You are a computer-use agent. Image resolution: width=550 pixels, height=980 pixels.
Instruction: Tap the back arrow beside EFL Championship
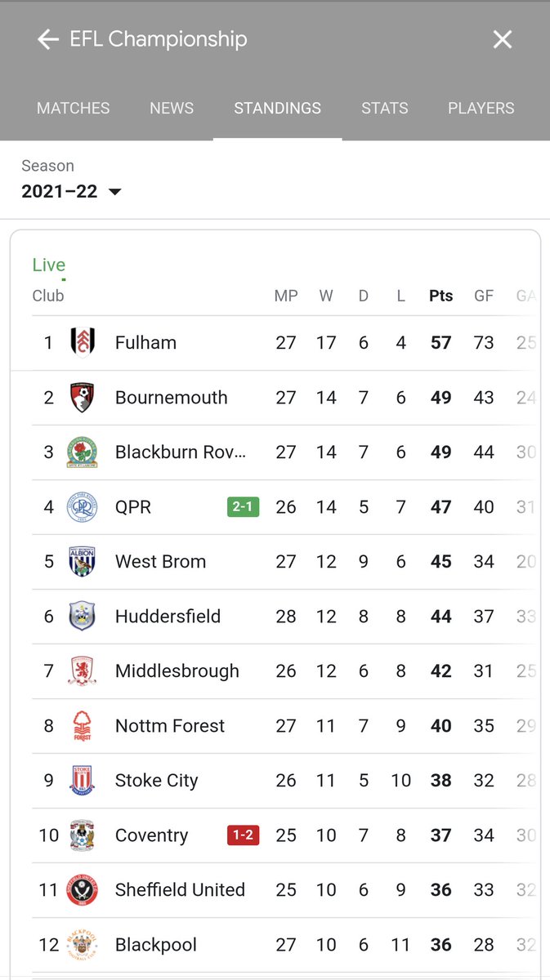(x=48, y=39)
